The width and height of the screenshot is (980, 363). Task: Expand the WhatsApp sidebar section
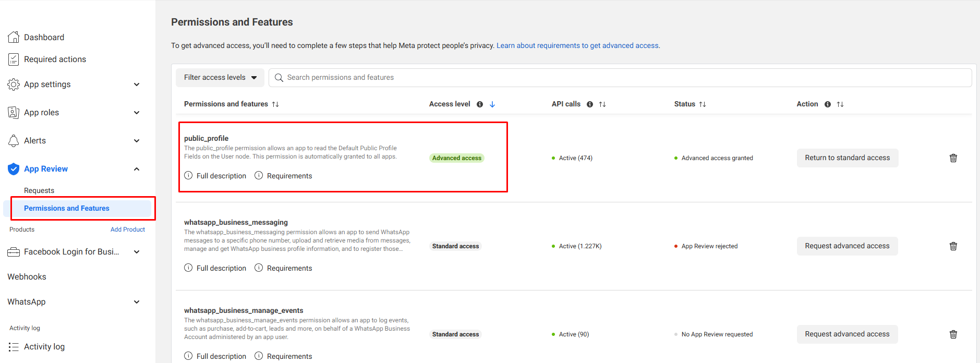click(x=137, y=302)
